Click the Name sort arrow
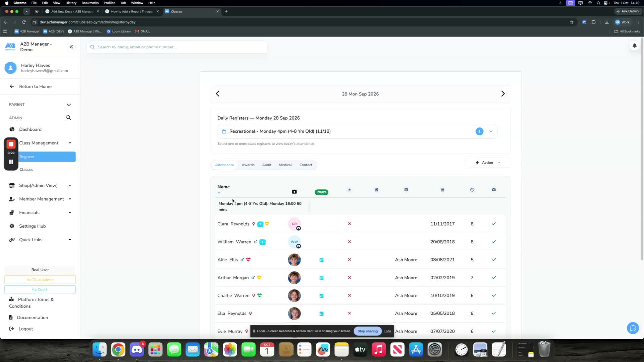644x362 pixels. pyautogui.click(x=219, y=193)
